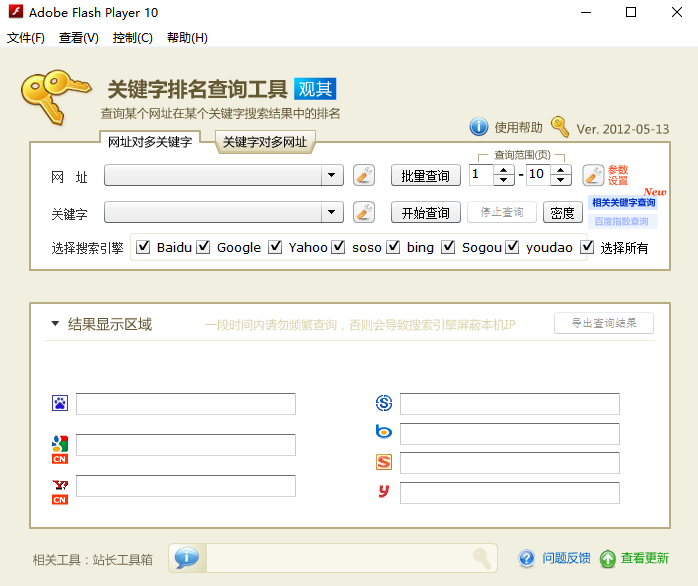Click the Google CN icon in results
698x586 pixels.
click(x=60, y=449)
